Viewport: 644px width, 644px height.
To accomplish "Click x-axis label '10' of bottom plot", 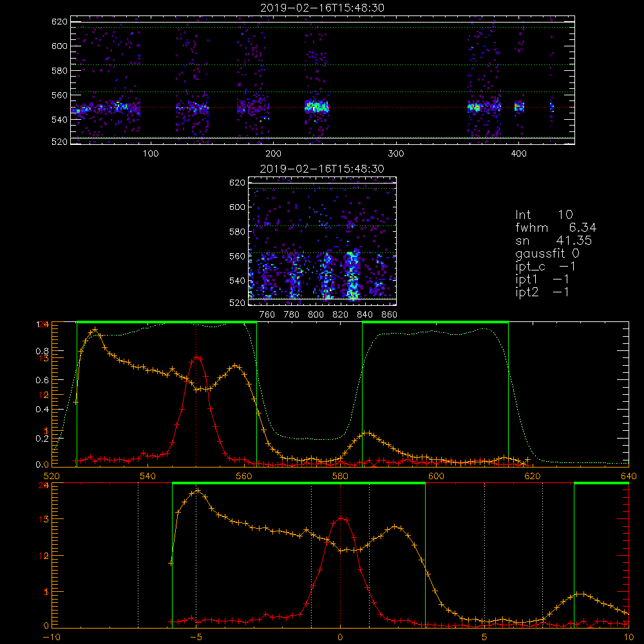I will click(629, 637).
